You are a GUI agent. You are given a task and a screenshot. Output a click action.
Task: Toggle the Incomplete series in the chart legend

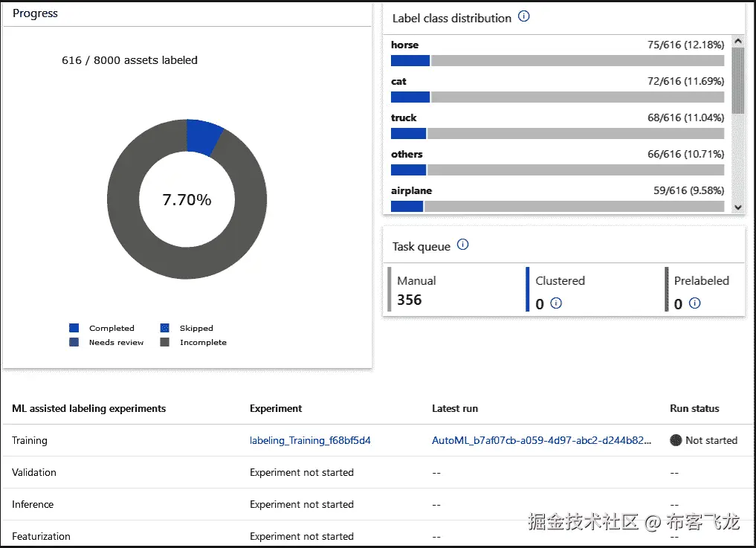164,342
